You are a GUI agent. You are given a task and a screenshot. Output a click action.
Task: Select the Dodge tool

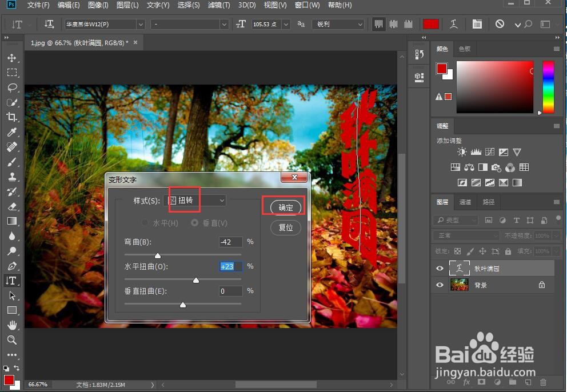coord(12,251)
